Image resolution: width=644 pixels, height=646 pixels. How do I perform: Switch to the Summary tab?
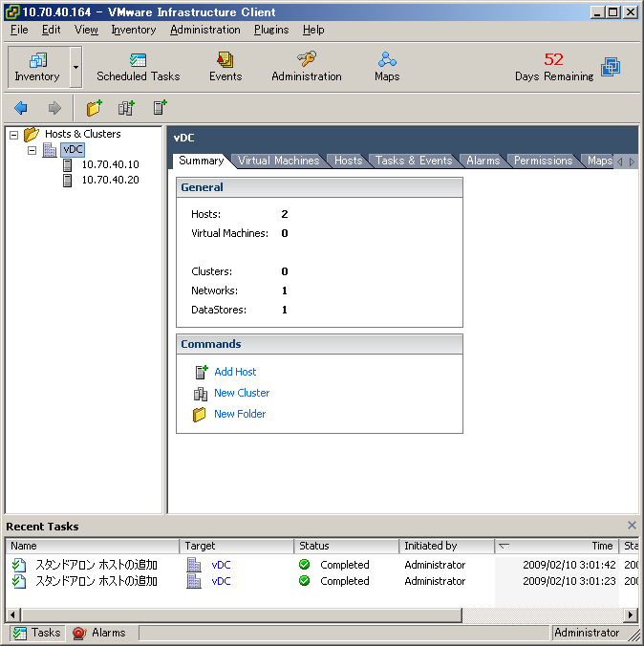coord(201,161)
